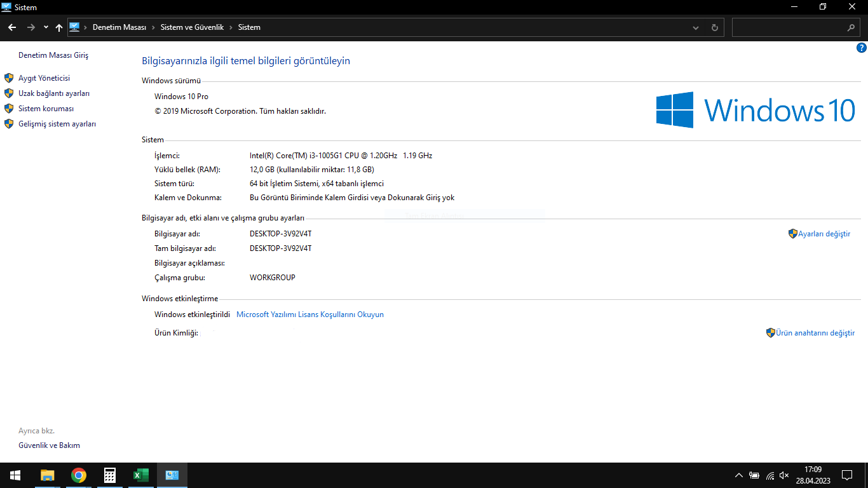Click the battery tray icon

754,475
